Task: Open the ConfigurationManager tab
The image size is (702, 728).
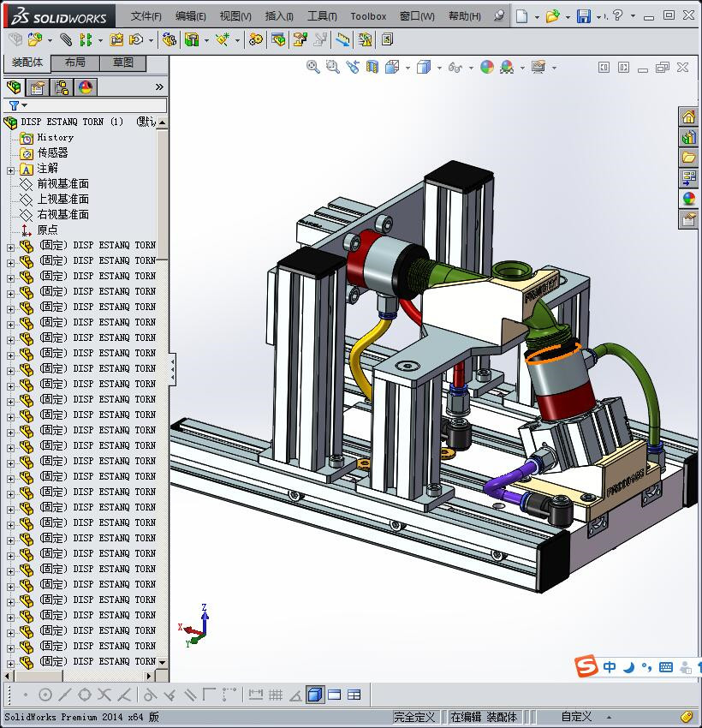Action: (x=62, y=87)
